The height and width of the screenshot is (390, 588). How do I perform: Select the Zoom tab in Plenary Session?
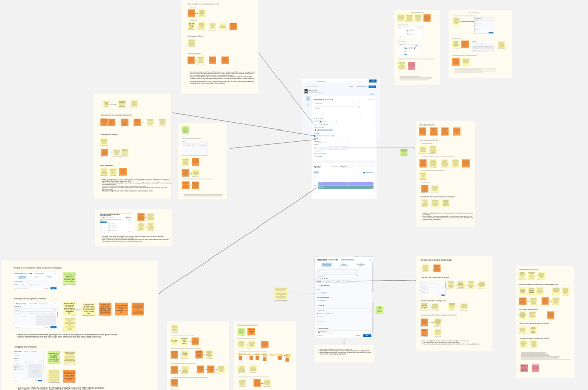pos(344,265)
